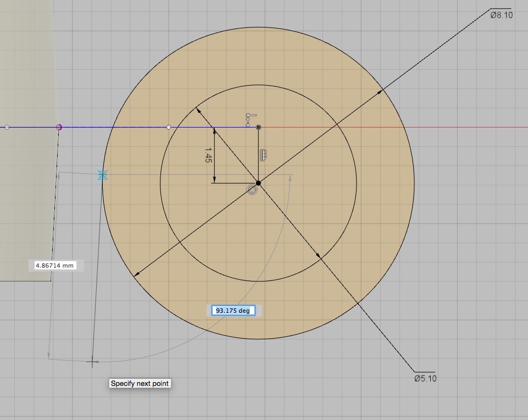The width and height of the screenshot is (528, 420).
Task: Click the magenta sketch point on the blue line
Action: click(59, 128)
